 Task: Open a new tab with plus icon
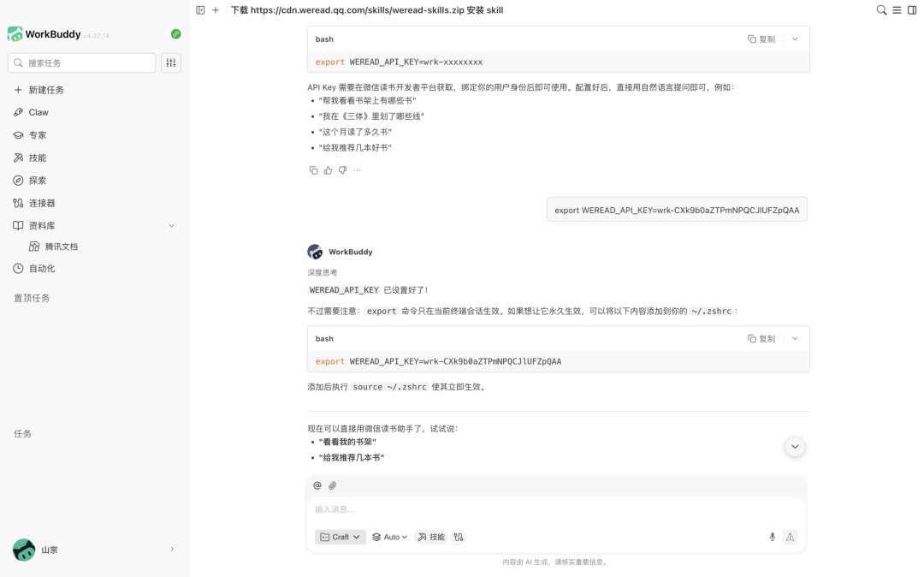point(216,10)
